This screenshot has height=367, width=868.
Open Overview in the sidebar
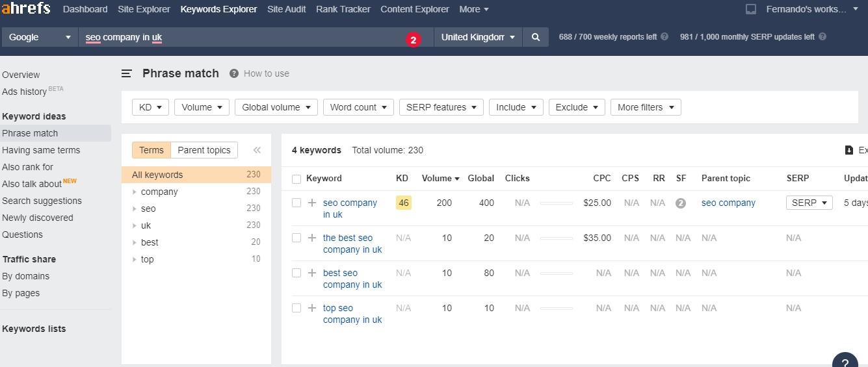21,75
